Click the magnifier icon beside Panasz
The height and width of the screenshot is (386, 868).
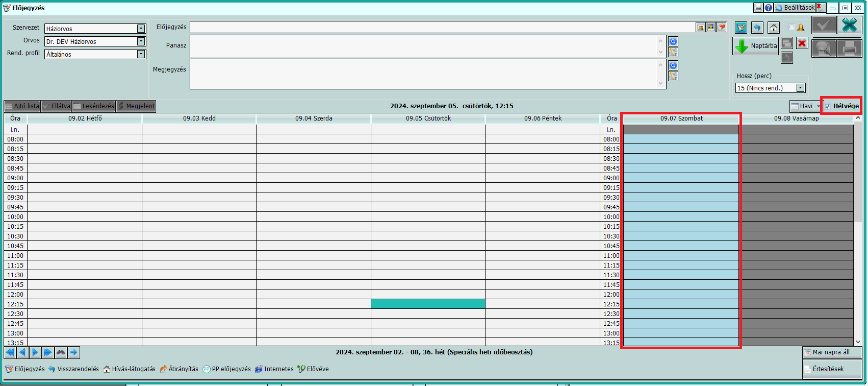tap(673, 42)
